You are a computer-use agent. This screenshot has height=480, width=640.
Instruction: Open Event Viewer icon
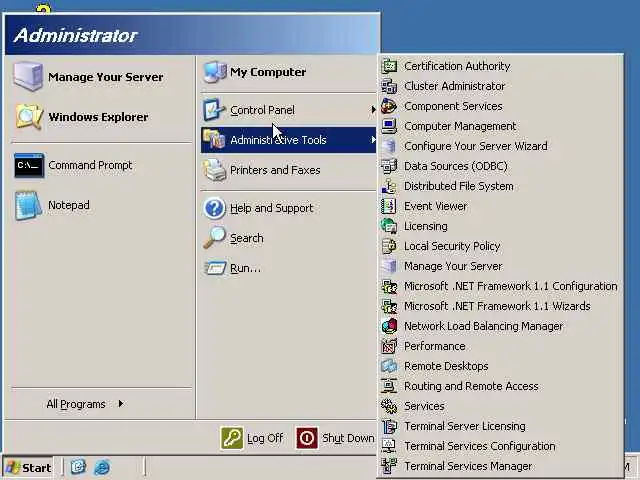pos(389,206)
